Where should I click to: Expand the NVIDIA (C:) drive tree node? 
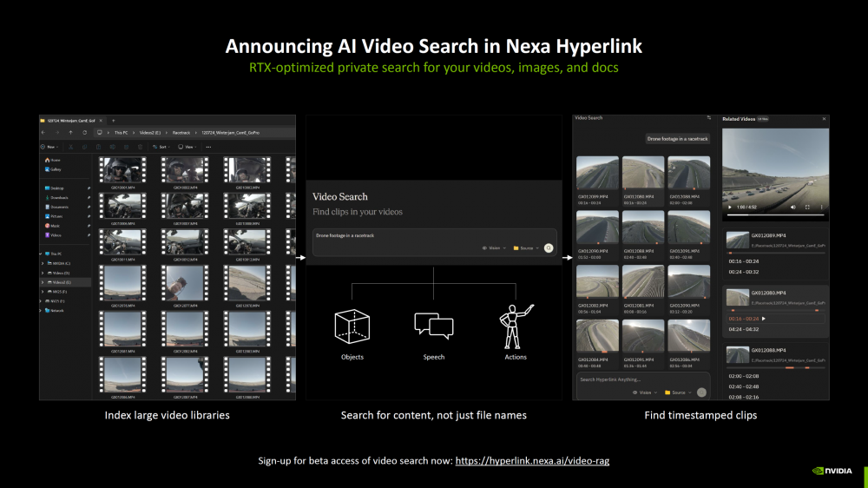43,262
